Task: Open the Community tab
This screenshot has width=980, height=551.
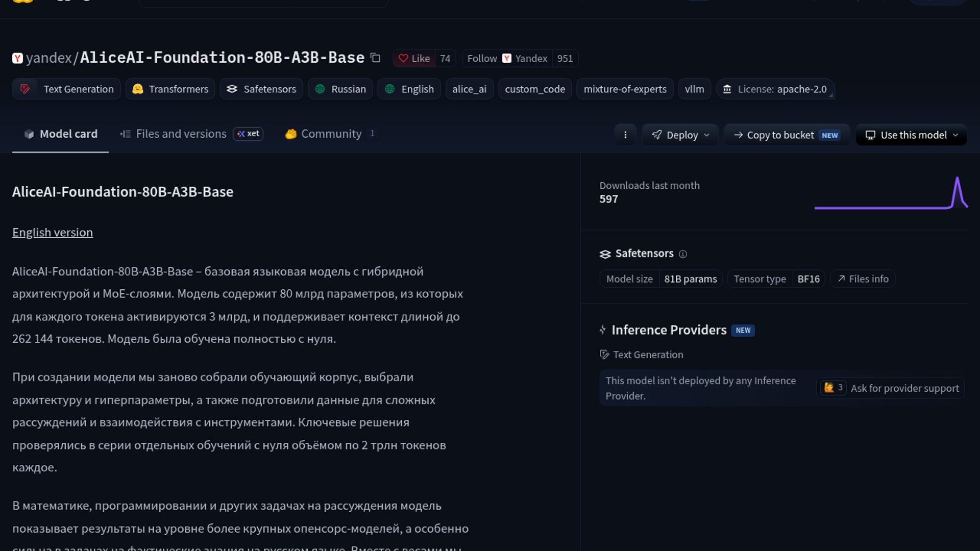Action: click(x=331, y=134)
